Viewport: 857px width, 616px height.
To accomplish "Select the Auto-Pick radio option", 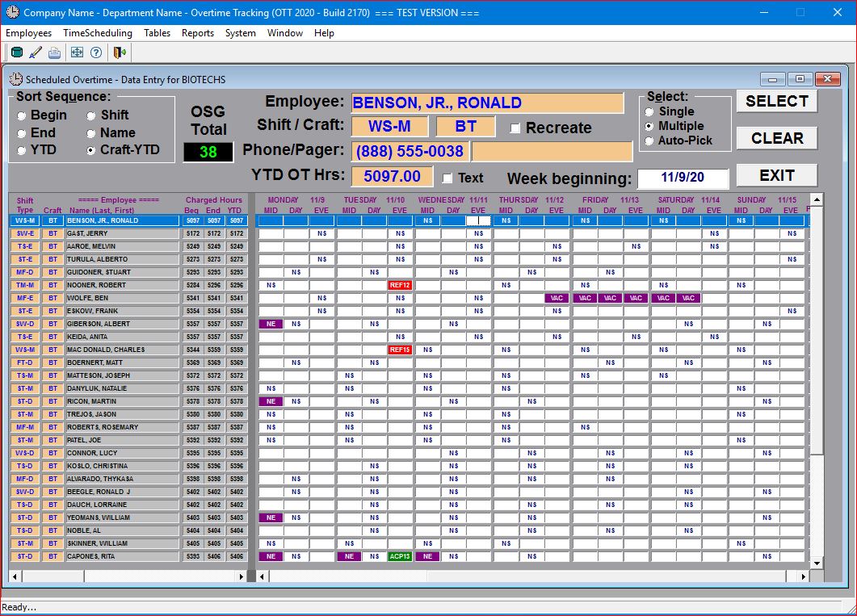I will point(649,141).
